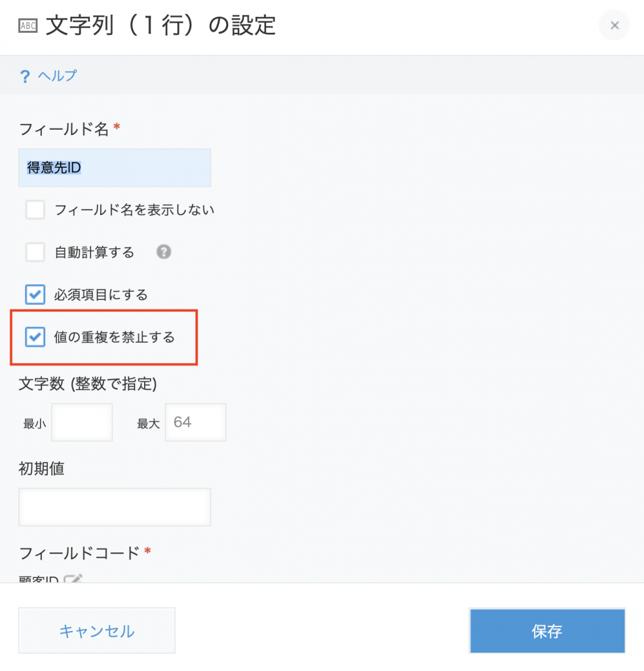Click the blue 保存 button
This screenshot has height=671, width=644.
click(x=547, y=631)
